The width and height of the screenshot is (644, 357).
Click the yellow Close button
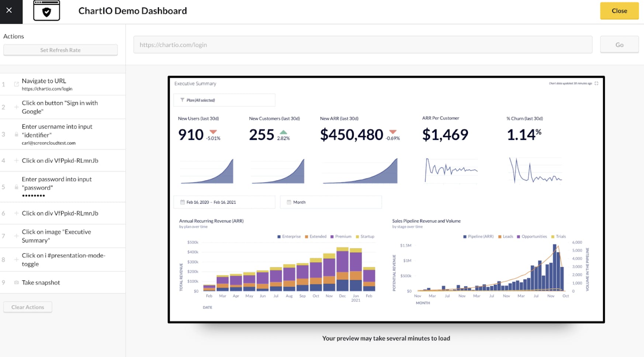coord(619,11)
